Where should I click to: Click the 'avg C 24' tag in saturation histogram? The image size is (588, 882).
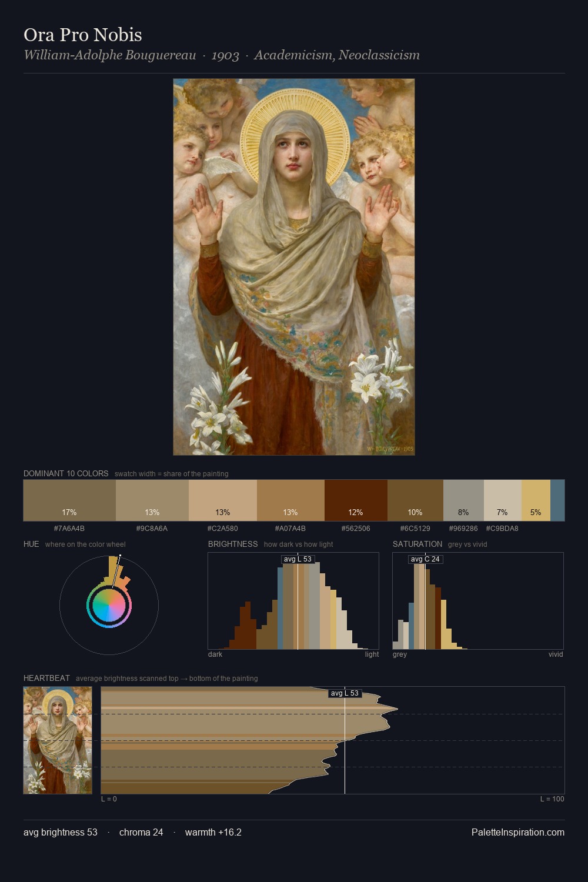click(425, 559)
